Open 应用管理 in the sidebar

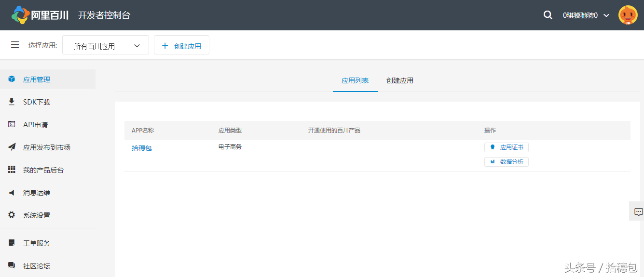click(48, 79)
